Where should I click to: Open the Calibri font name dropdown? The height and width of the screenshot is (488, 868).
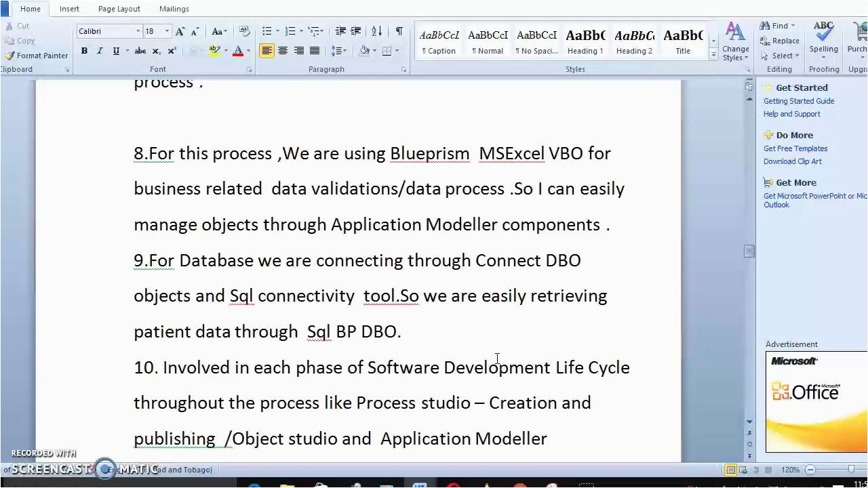[x=138, y=31]
